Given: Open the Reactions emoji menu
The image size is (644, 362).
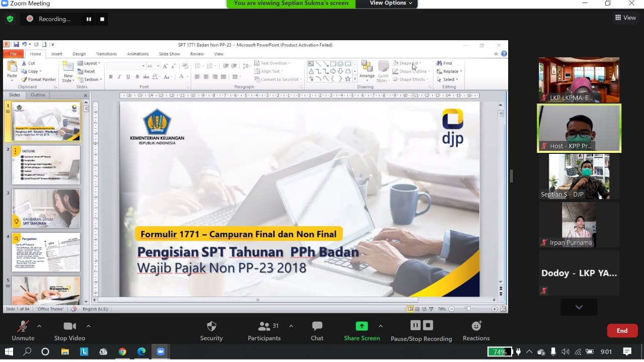Looking at the screenshot, I should tap(476, 326).
